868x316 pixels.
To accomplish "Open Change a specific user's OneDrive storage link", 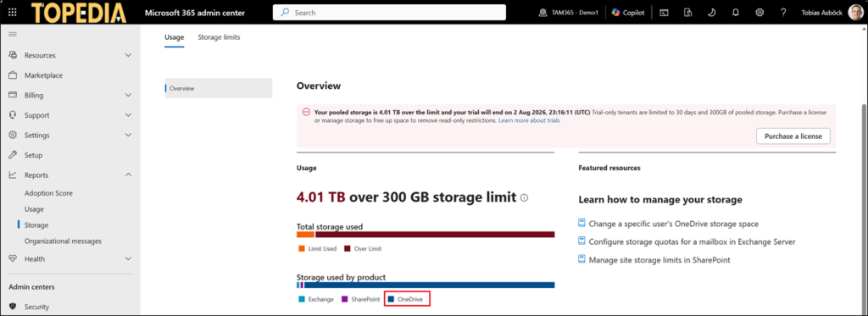I will tap(674, 225).
